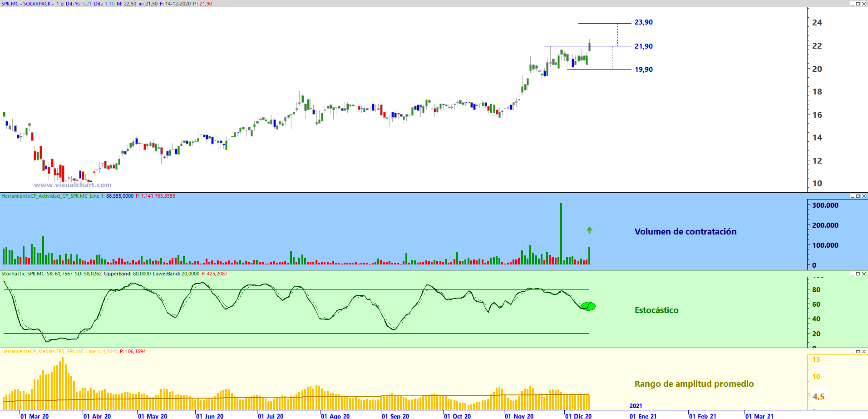Click the 'Line 1: 88.555,0000' volume readout
868x419 pixels.
[112, 196]
